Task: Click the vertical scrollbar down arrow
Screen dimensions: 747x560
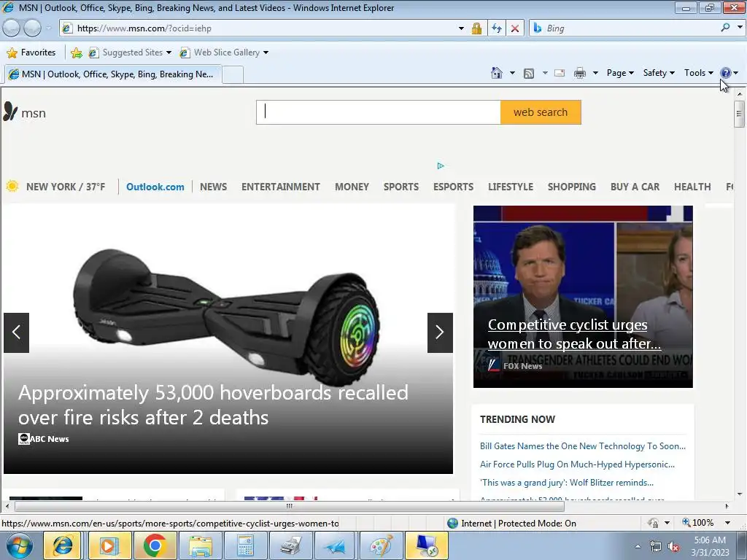Action: pos(740,494)
